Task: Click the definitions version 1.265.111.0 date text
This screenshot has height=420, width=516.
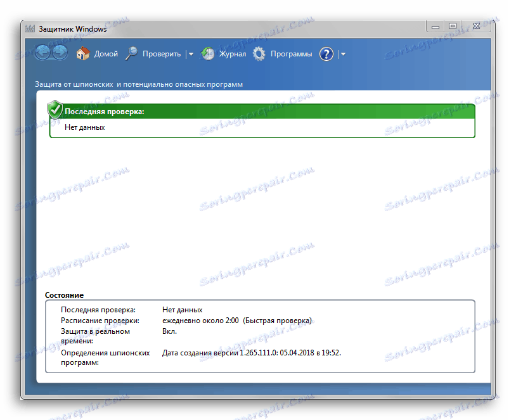Action: click(x=252, y=353)
